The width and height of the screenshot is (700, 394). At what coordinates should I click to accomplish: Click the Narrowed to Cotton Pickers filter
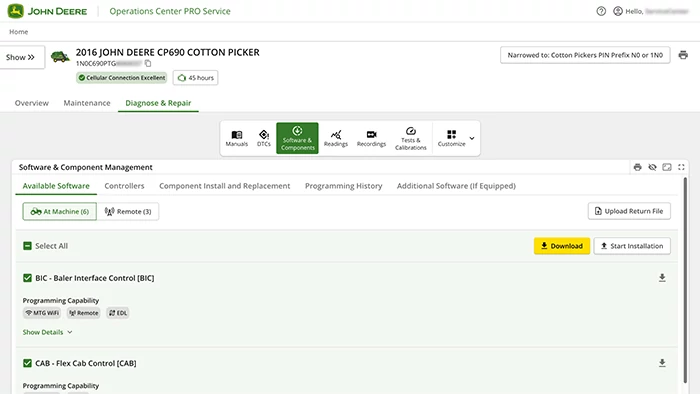coord(585,55)
